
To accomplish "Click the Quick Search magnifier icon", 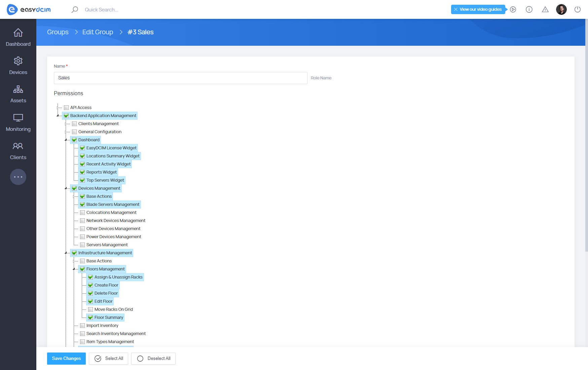I will (x=75, y=9).
